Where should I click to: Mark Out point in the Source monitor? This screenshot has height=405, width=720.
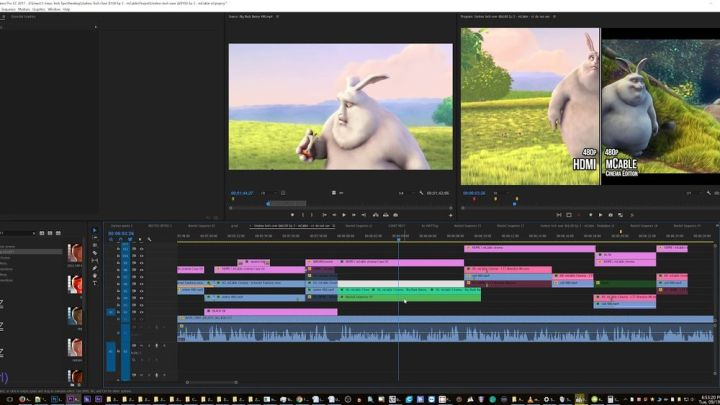click(x=312, y=215)
